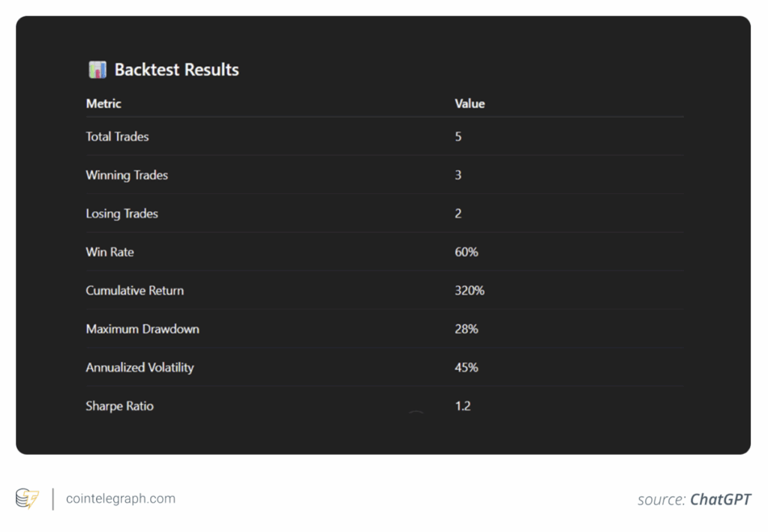Click the Winning Trades metric label
The height and width of the screenshot is (532, 768).
[x=127, y=175]
